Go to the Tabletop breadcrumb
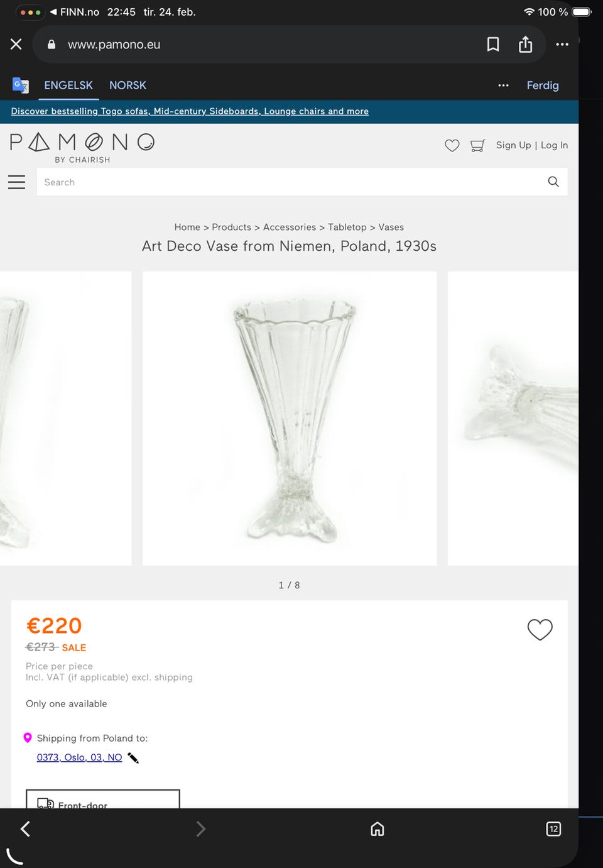The height and width of the screenshot is (868, 603). pyautogui.click(x=347, y=227)
